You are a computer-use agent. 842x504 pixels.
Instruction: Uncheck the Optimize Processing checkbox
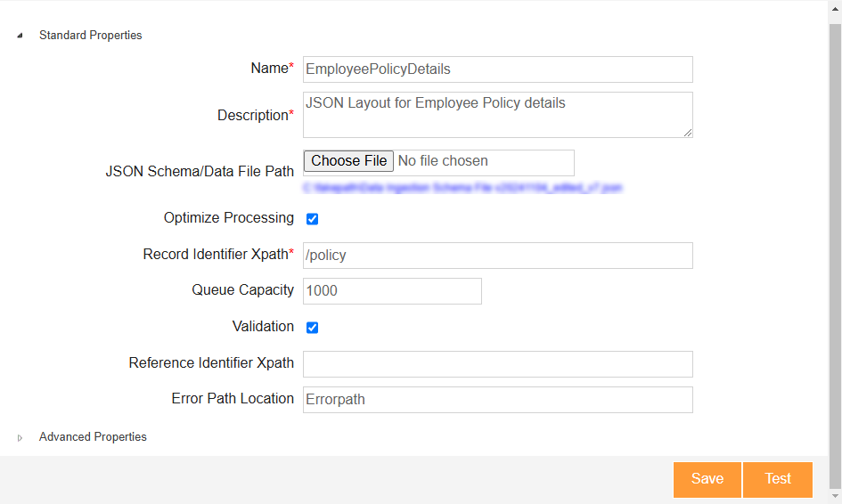(x=313, y=219)
